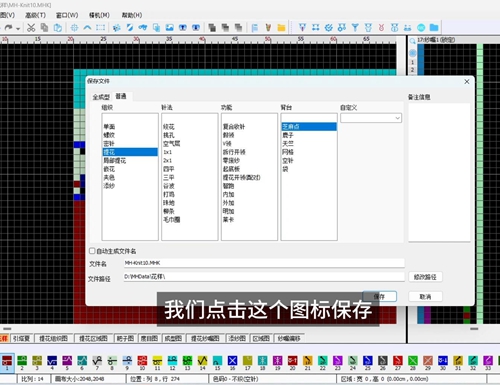Expand the dropdown arrow next to redo icon

(18, 29)
